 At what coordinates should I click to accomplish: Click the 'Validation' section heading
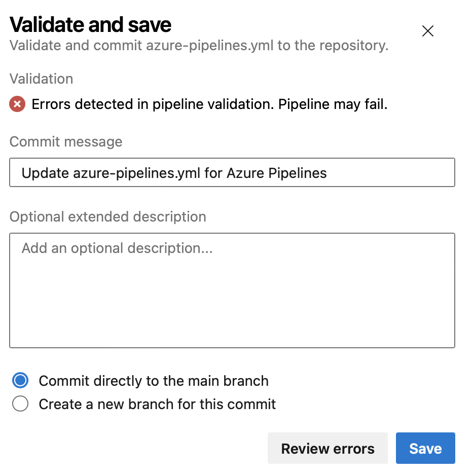pos(41,79)
